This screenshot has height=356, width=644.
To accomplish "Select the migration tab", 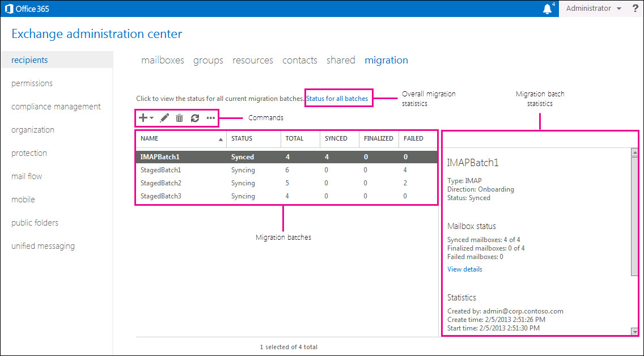I will [x=387, y=60].
